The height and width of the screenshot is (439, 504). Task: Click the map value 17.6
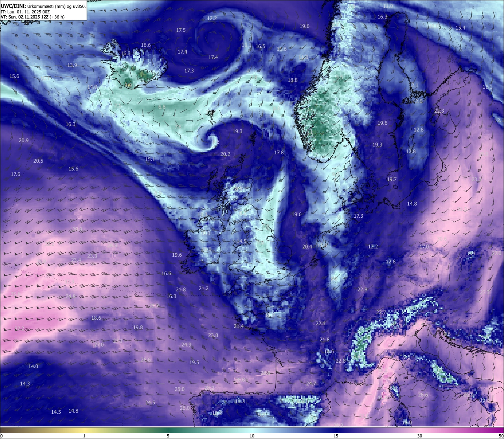click(15, 174)
